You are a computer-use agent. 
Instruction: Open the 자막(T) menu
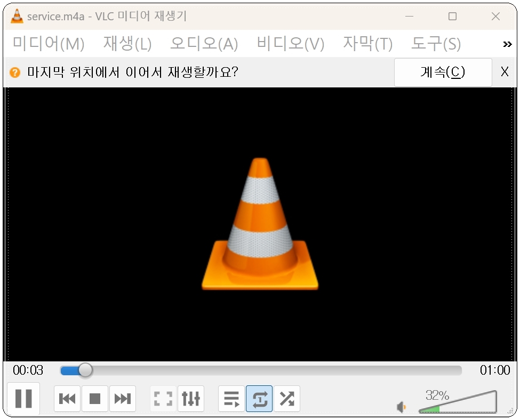click(x=367, y=43)
